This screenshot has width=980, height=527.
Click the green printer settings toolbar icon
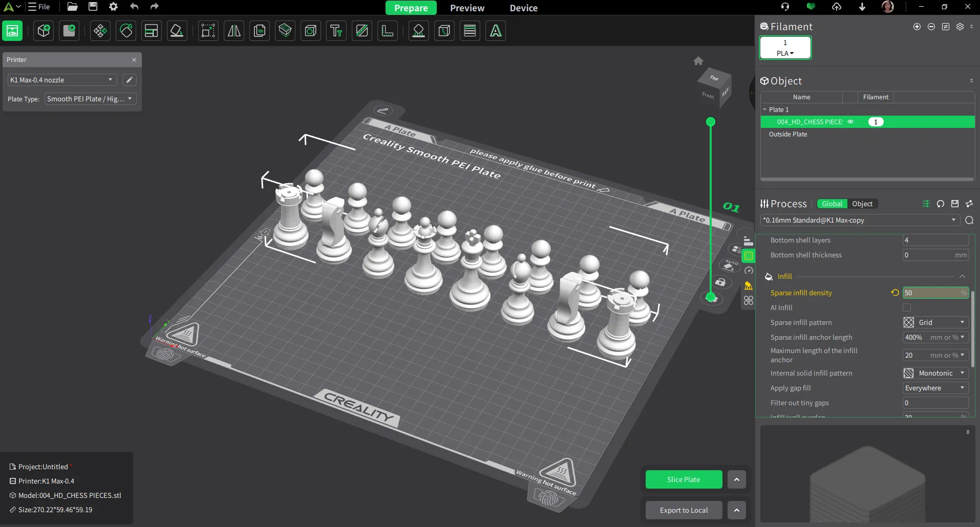tap(12, 31)
